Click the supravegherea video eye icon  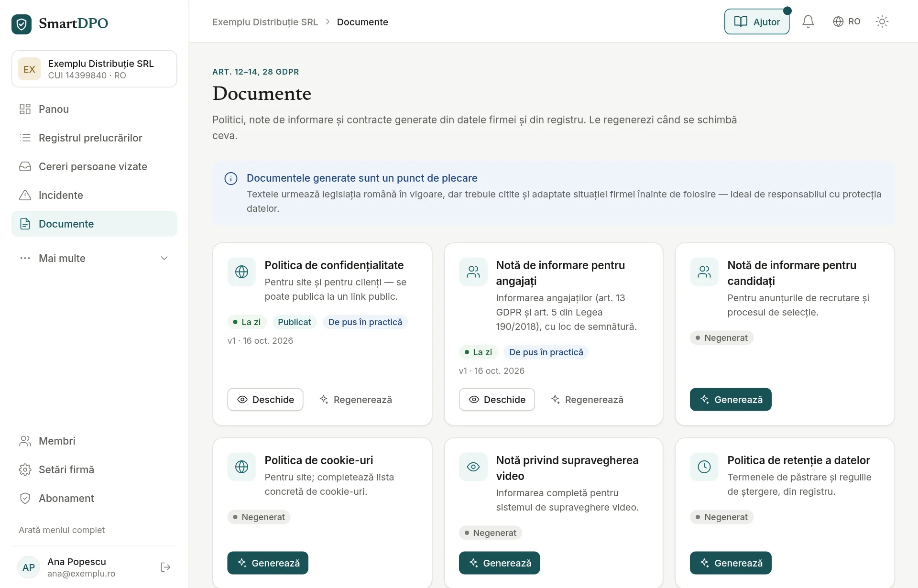click(473, 467)
